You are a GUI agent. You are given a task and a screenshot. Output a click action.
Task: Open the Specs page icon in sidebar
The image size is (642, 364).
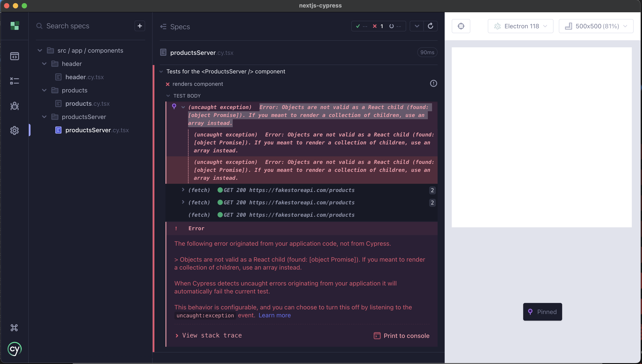tap(15, 56)
